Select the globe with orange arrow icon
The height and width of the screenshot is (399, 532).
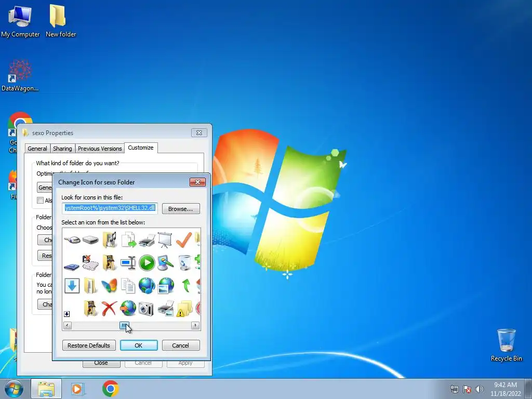[x=128, y=309]
